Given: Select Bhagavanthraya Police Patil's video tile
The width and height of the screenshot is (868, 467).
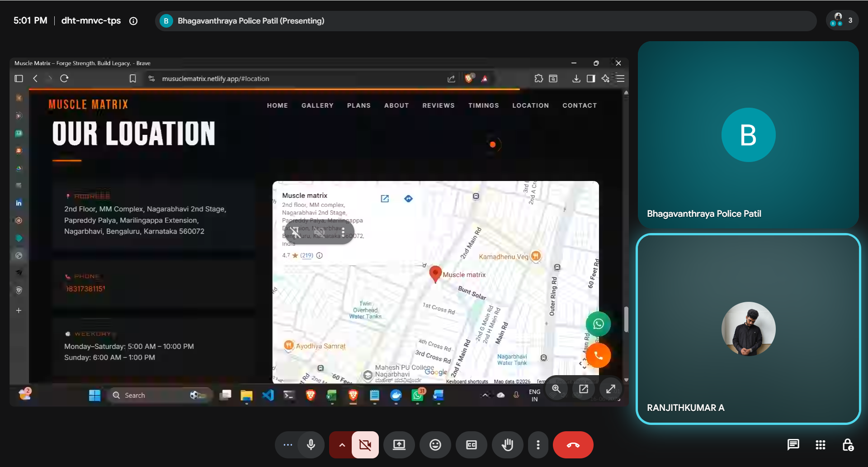Looking at the screenshot, I should click(x=748, y=135).
